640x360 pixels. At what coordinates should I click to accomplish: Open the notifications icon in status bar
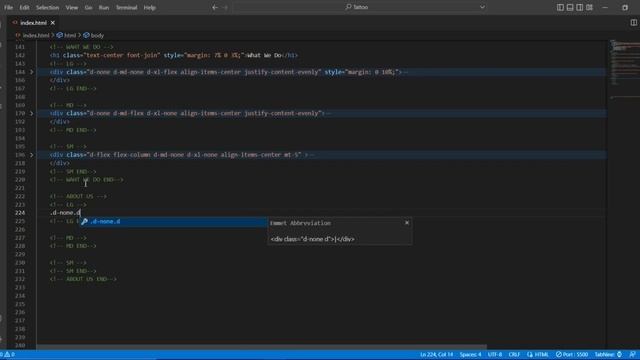coord(632,354)
